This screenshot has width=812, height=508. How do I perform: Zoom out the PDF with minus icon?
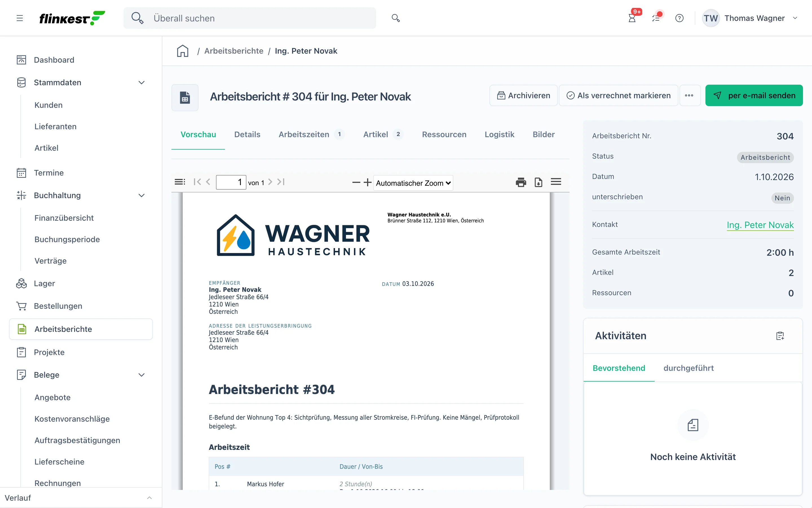pos(356,182)
